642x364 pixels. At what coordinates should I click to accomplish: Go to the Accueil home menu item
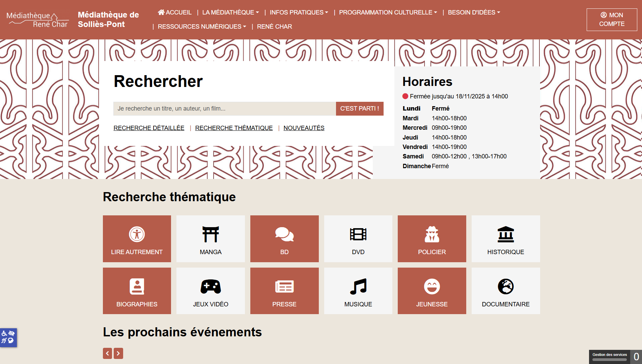click(x=175, y=12)
